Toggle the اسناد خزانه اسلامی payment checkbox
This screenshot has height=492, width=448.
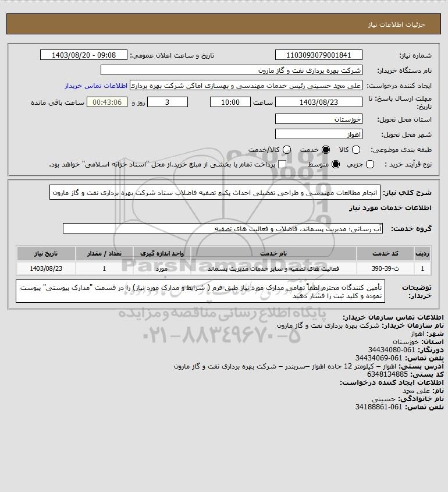pos(282,164)
